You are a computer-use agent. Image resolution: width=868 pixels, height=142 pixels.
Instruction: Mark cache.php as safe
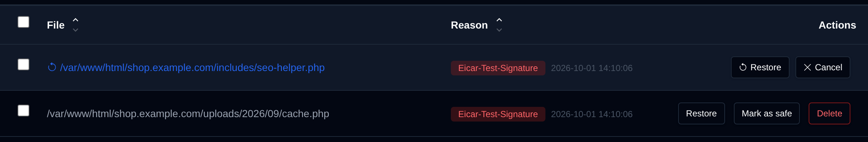pos(767,113)
